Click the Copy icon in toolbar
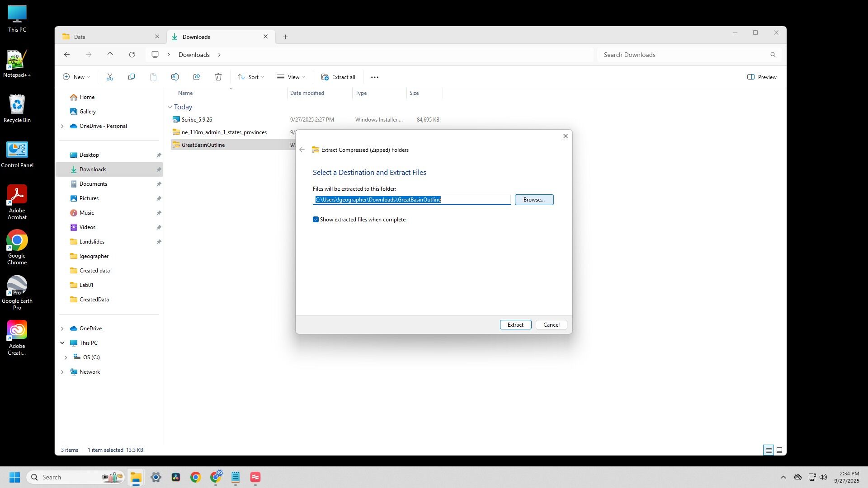 132,77
